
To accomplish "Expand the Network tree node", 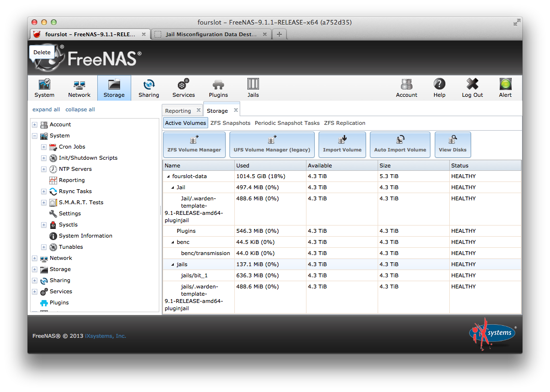I will (x=35, y=258).
